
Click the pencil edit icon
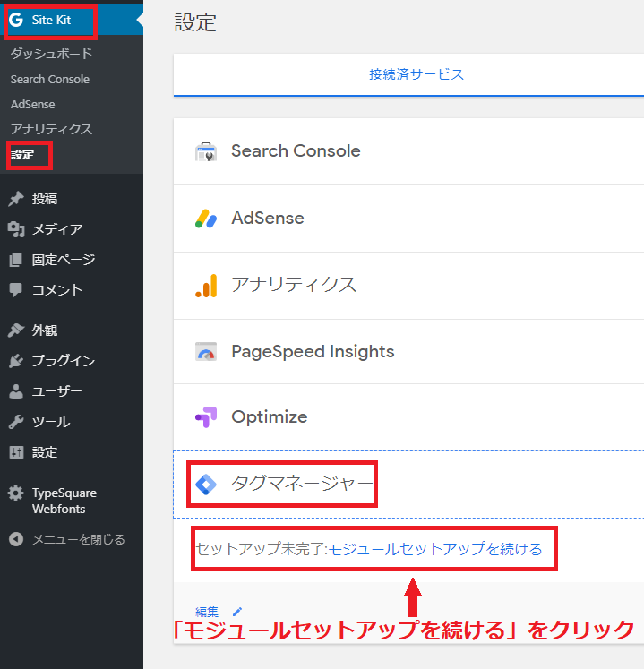coord(237,612)
